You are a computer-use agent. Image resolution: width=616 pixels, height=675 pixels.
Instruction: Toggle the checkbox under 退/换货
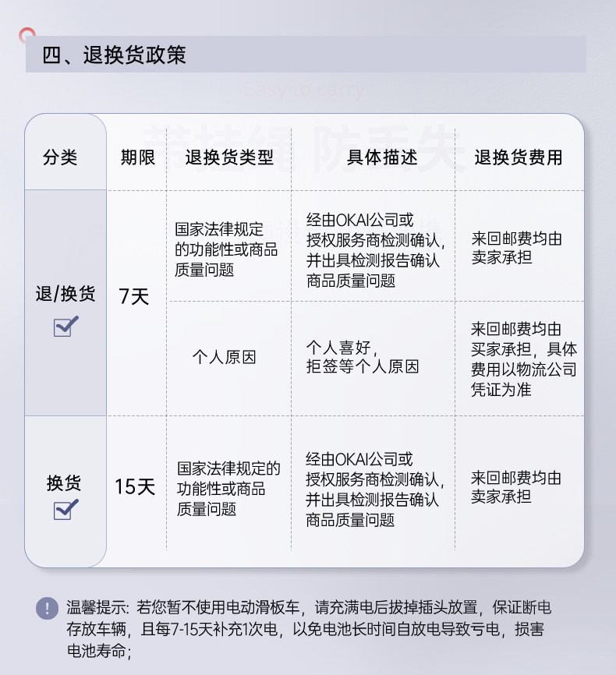pos(65,326)
